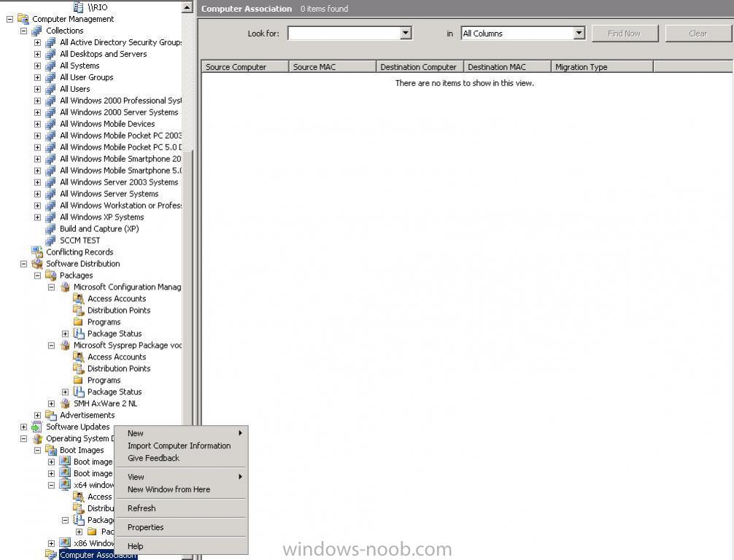Viewport: 734px width, 560px height.
Task: Open the New submenu in context menu
Action: coord(181,433)
